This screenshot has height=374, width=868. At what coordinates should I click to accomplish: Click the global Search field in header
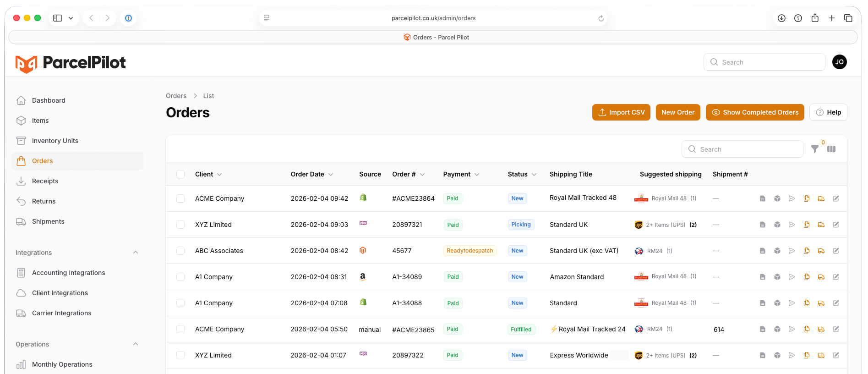click(x=764, y=62)
